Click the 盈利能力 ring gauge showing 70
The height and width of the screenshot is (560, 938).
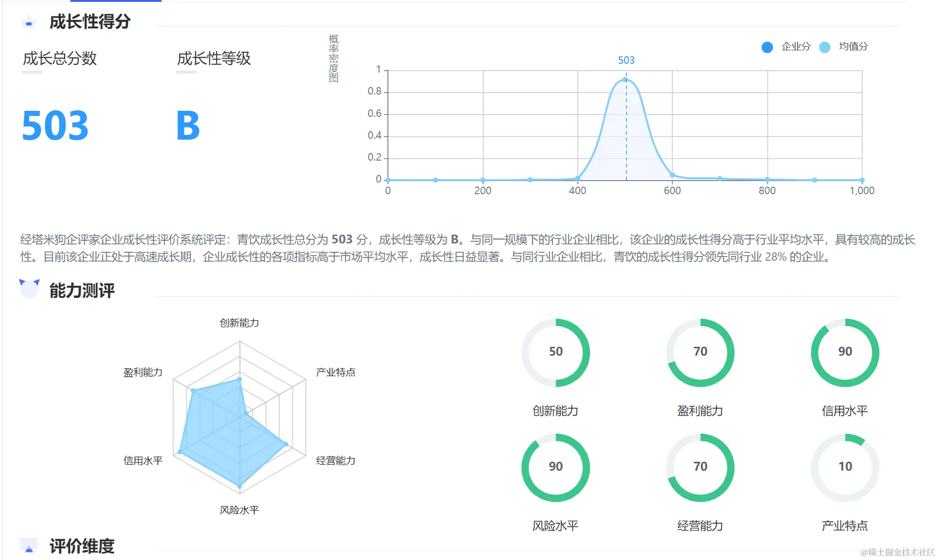700,352
